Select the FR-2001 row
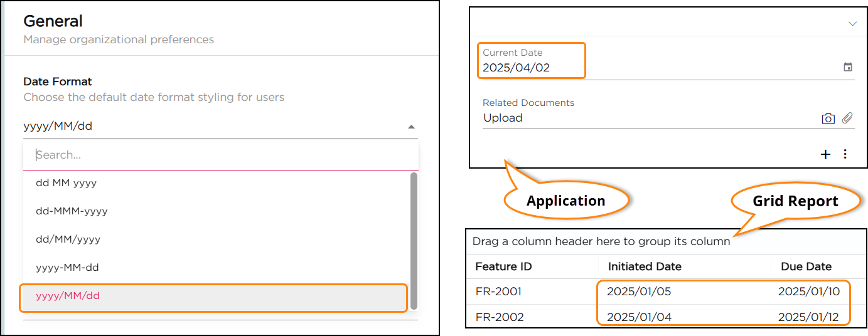 [498, 291]
